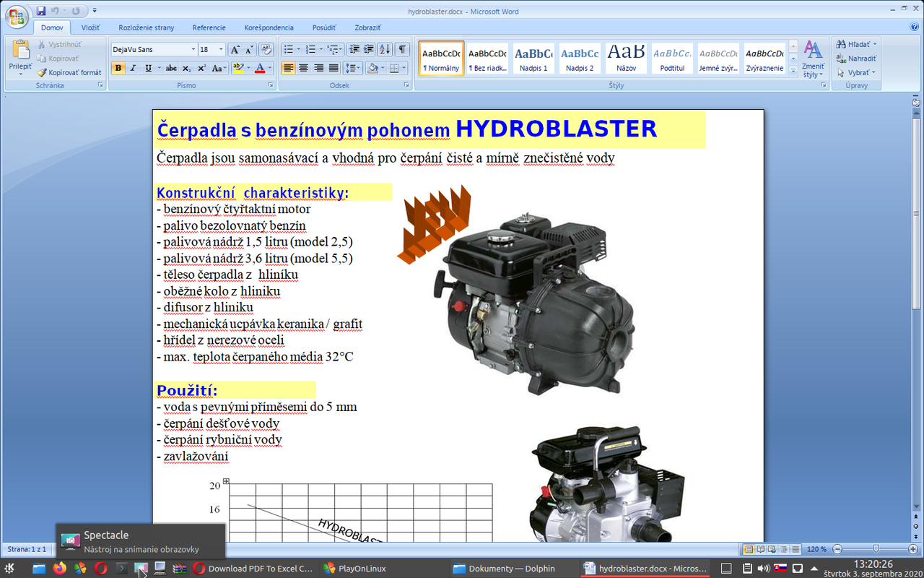924x578 pixels.
Task: Switch to the Korešpondencia tab
Action: 269,27
